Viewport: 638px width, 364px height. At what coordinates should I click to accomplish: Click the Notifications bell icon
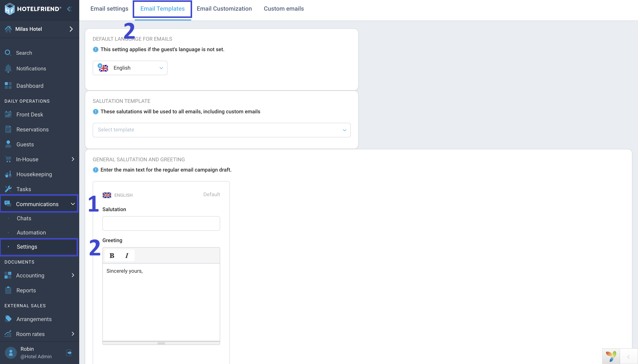point(8,69)
